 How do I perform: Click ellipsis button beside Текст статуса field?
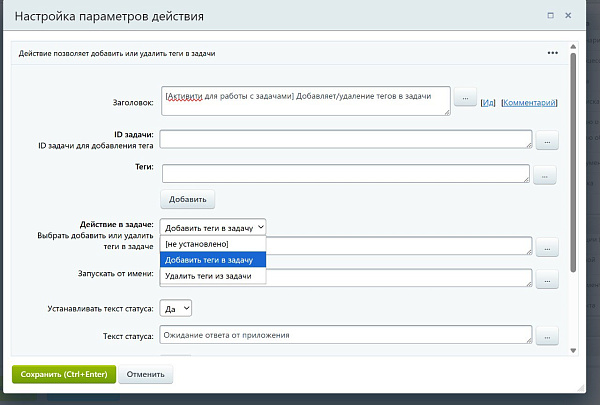[x=546, y=338]
